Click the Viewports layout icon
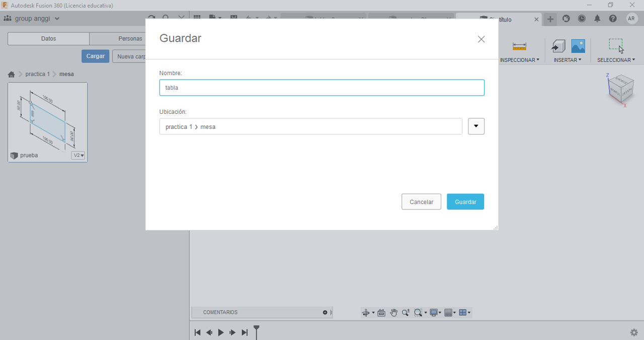644x340 pixels. click(463, 313)
